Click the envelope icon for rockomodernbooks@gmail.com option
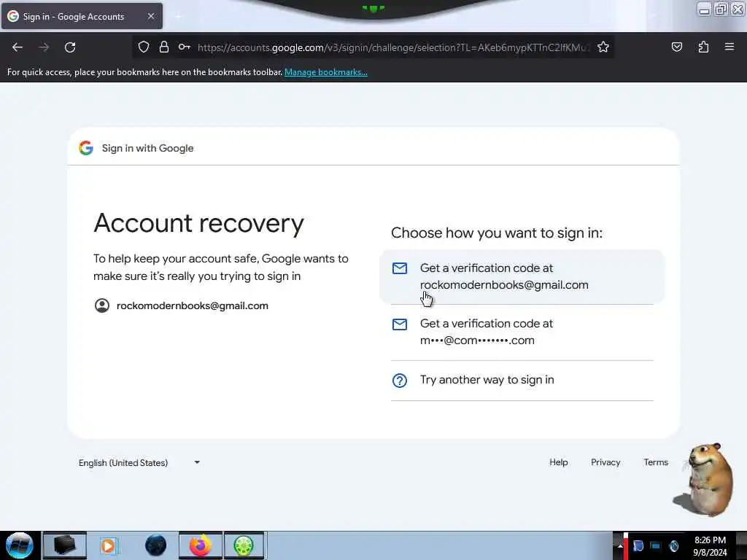Image resolution: width=747 pixels, height=560 pixels. pos(400,268)
